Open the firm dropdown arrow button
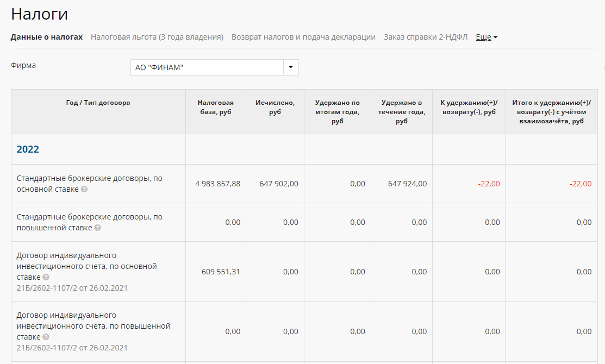Screen dimensions: 605x364 pos(291,67)
